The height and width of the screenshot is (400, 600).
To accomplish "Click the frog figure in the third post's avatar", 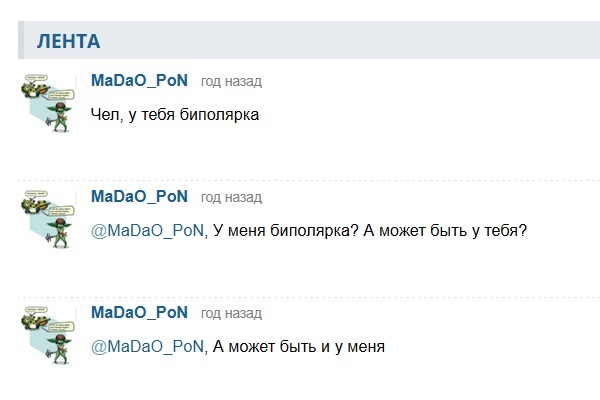I will [34, 322].
